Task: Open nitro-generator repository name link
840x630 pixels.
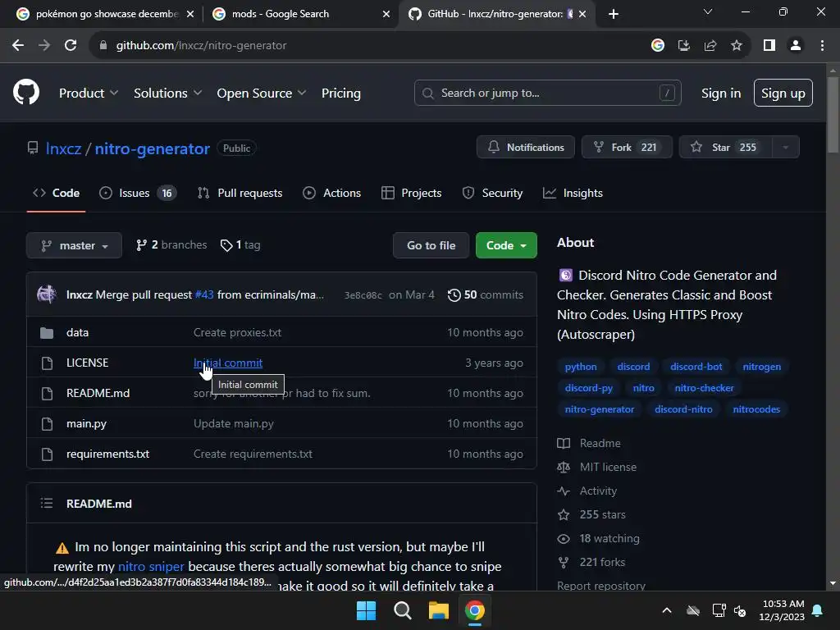Action: (152, 148)
